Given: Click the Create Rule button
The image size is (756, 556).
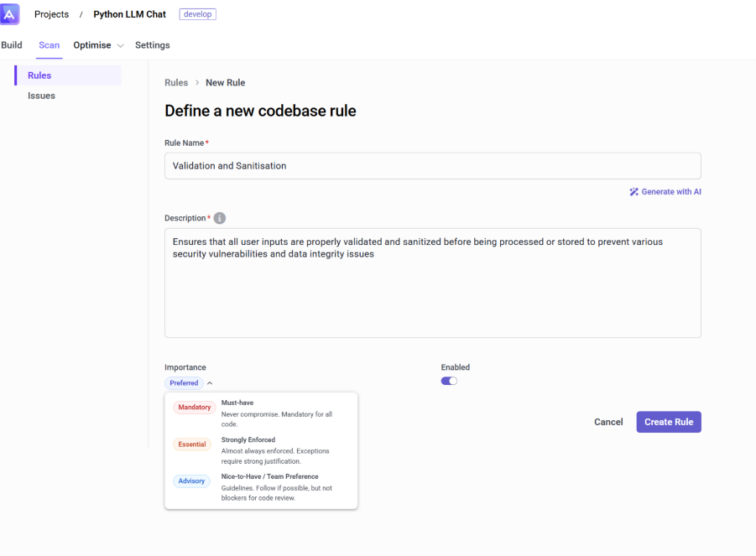Looking at the screenshot, I should pyautogui.click(x=668, y=422).
